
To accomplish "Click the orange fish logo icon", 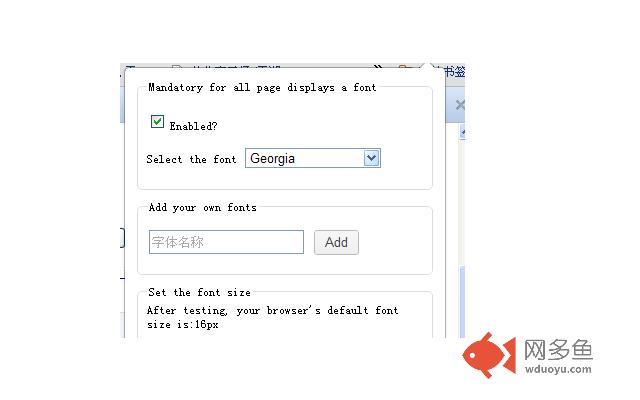I will pos(489,355).
